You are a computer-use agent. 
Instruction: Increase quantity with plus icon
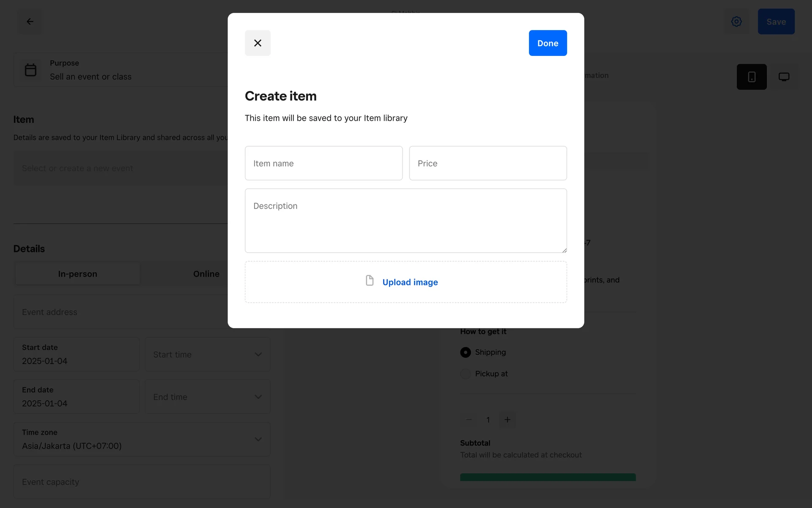(x=507, y=420)
